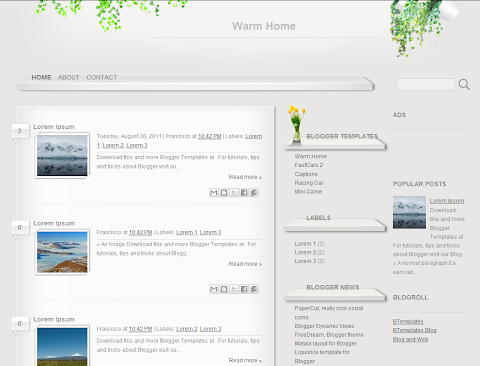
Task: Open blue sky thumbnail in third post
Action: 62,347
